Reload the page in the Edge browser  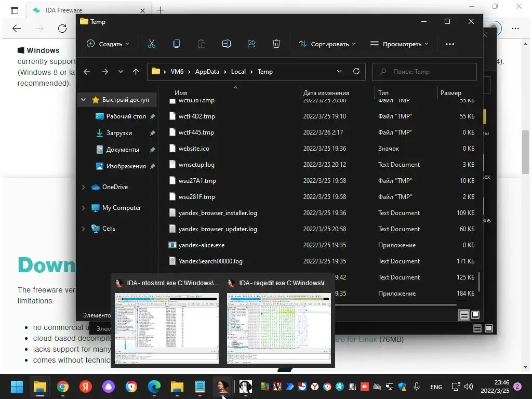[x=62, y=29]
